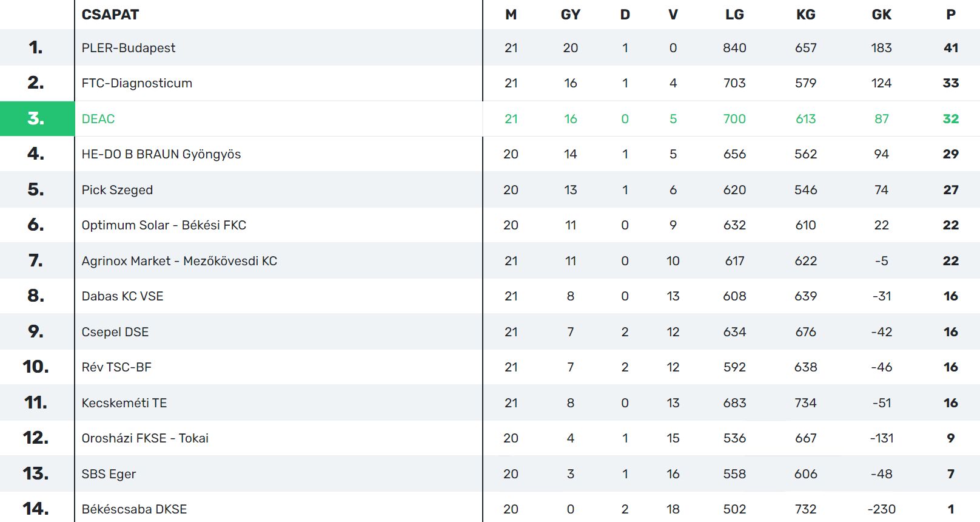
Task: Open the Pick Szeged team entry
Action: click(x=117, y=190)
